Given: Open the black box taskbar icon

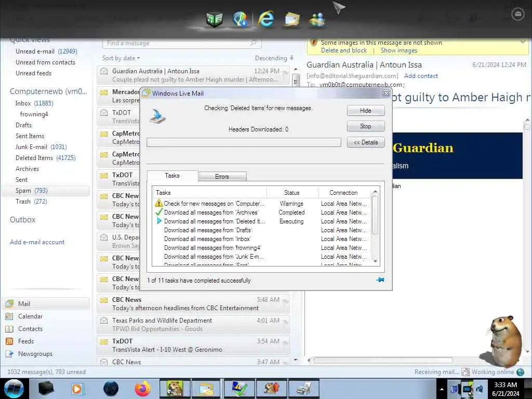Looking at the screenshot, I should pyautogui.click(x=46, y=389).
